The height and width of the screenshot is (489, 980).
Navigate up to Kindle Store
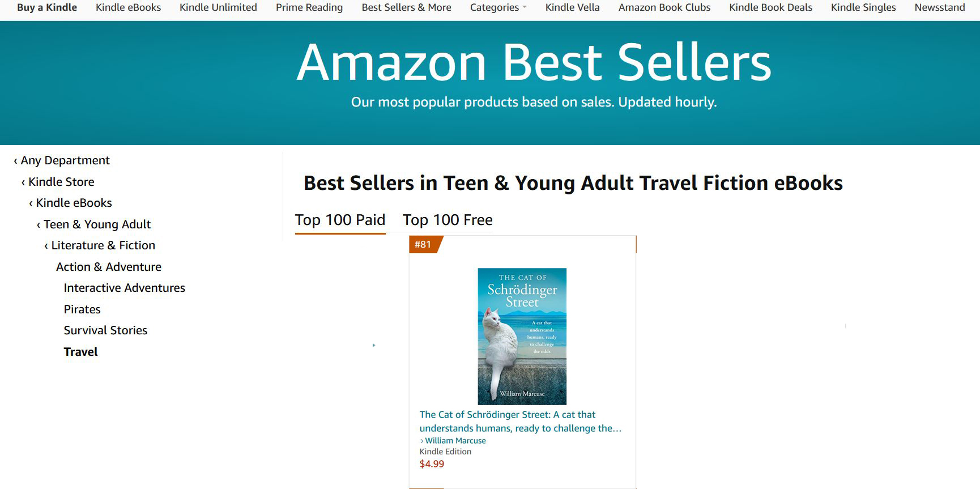(x=61, y=182)
